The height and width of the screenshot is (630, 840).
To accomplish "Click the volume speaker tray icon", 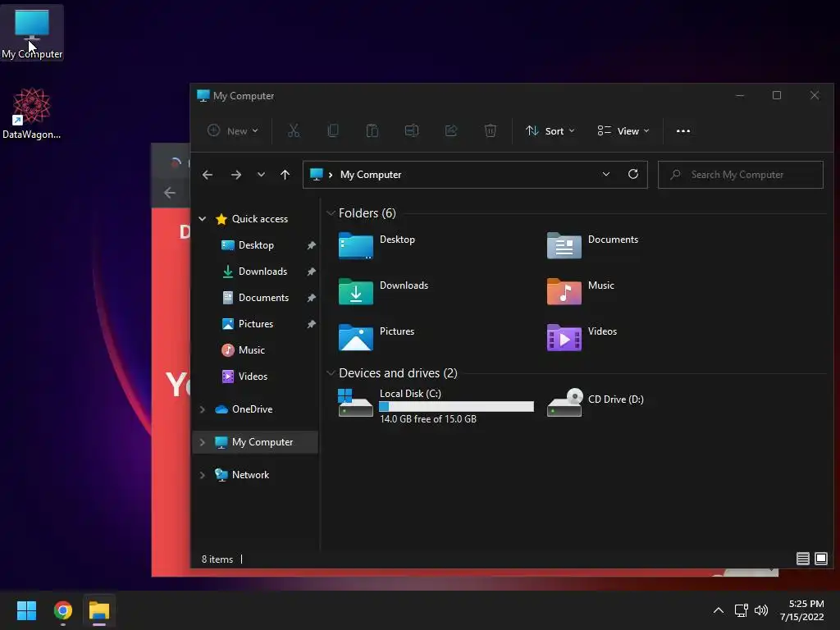I will coord(761,610).
